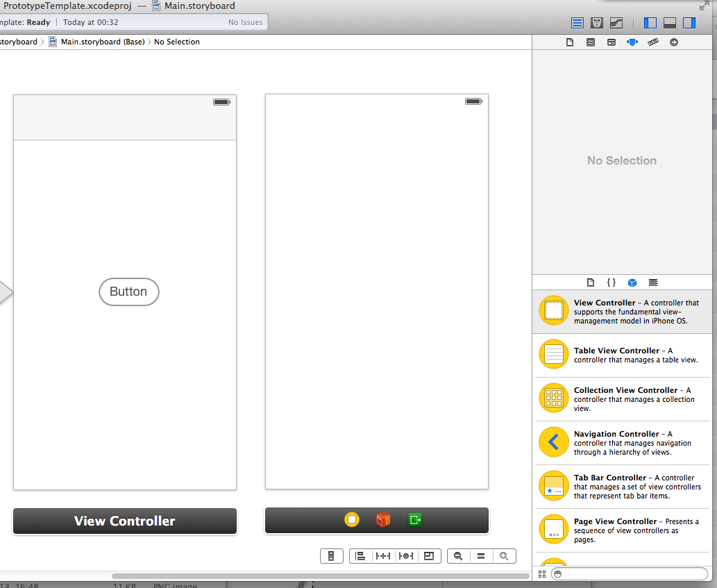Toggle the form factor of the canvas

pyautogui.click(x=331, y=556)
